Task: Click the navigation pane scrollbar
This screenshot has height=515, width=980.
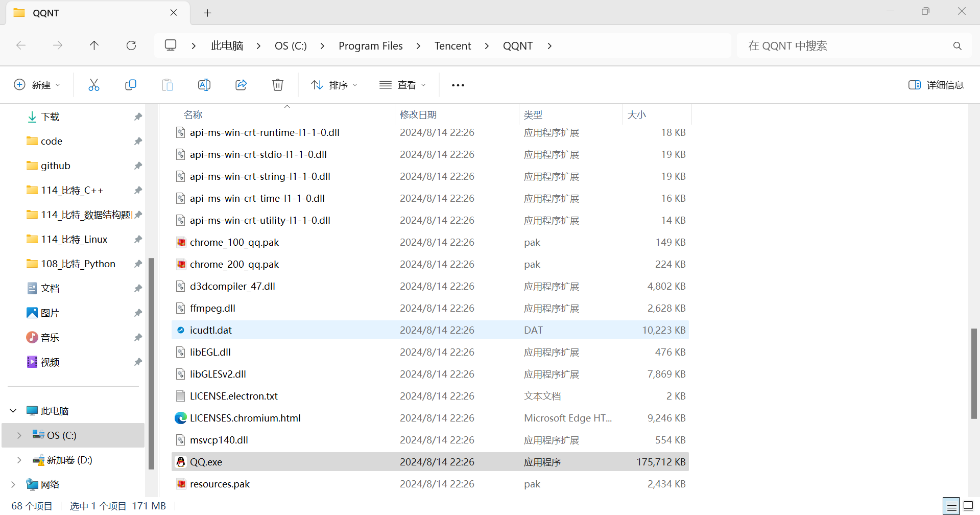Action: click(x=151, y=364)
